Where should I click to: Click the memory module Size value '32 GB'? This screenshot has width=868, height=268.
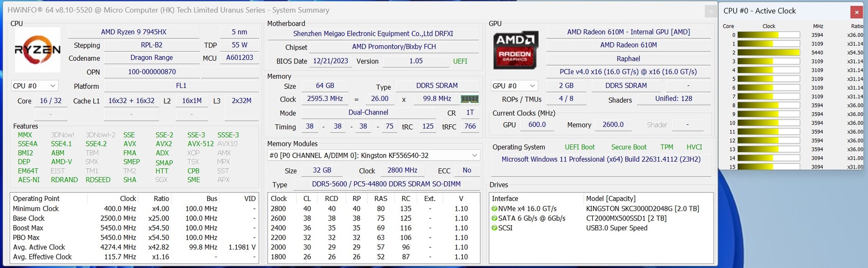(x=322, y=171)
